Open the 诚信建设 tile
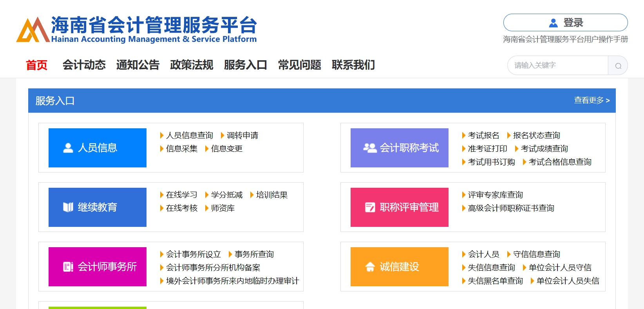The width and height of the screenshot is (644, 309). pyautogui.click(x=399, y=267)
